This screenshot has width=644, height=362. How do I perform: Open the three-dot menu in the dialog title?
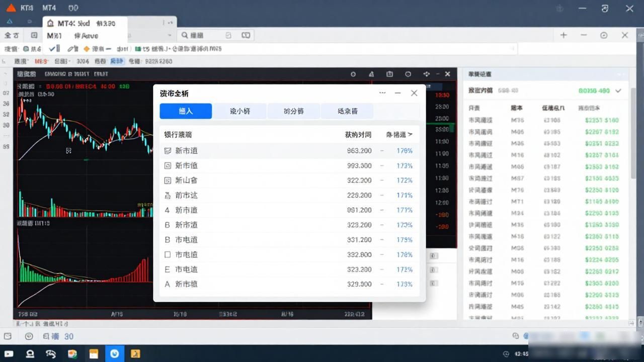coord(382,93)
